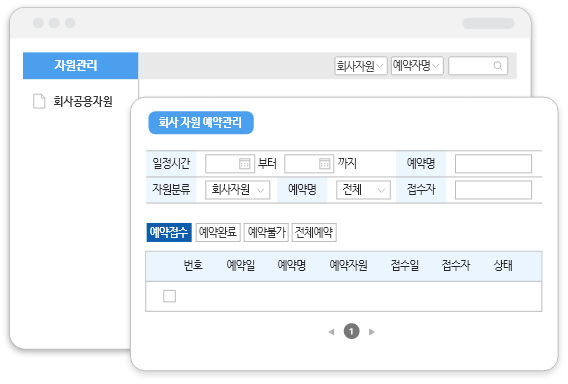
Task: Switch to the 예약불가 tab
Action: tap(266, 232)
